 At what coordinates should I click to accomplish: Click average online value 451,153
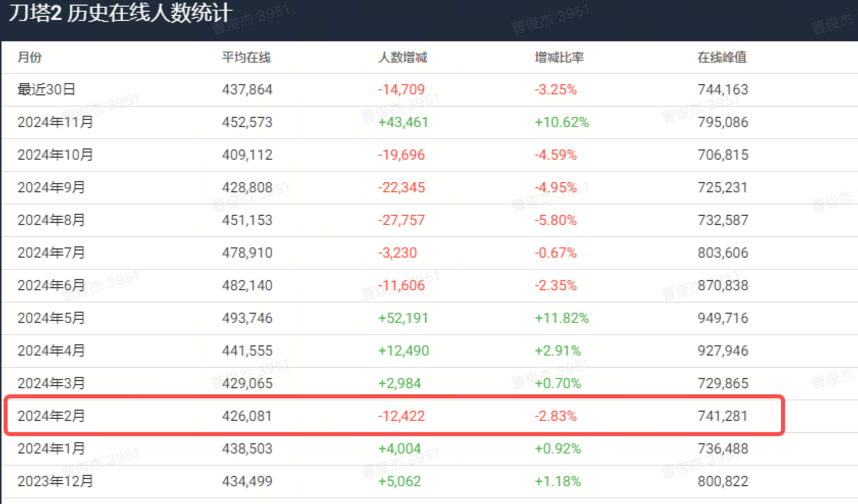click(247, 220)
